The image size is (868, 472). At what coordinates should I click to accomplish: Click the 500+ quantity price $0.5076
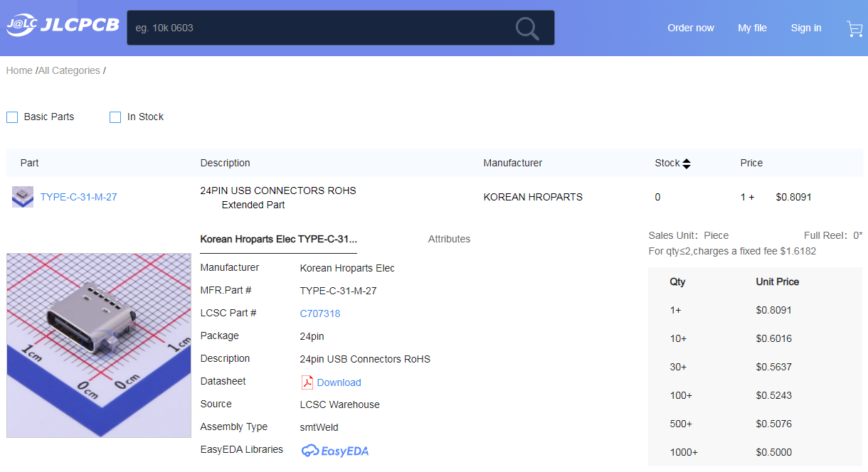click(774, 424)
